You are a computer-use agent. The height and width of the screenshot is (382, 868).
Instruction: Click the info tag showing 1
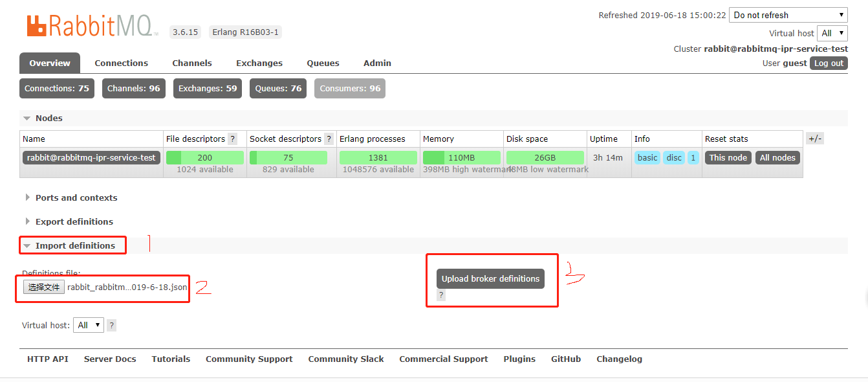tap(693, 157)
